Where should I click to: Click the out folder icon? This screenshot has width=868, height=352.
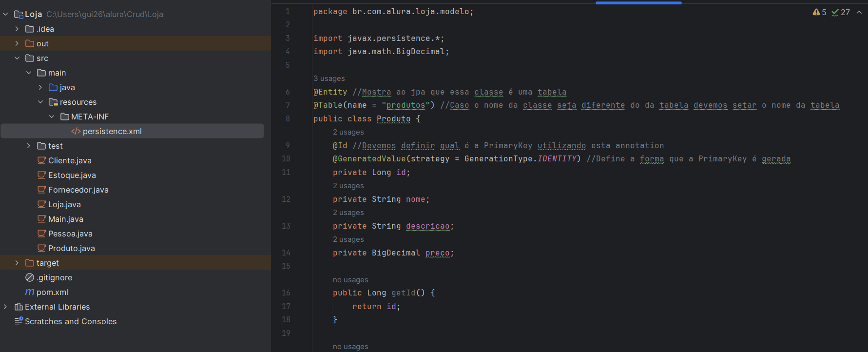click(30, 43)
